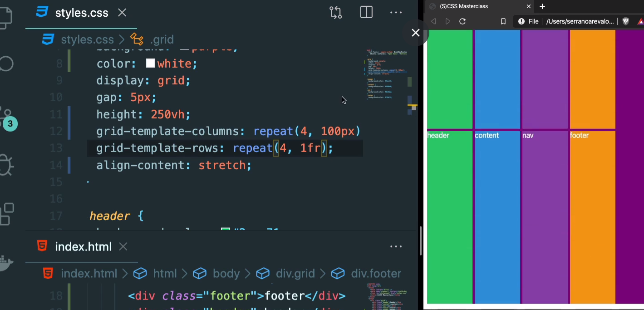
Task: Reload the CSS Masterclass page
Action: click(x=462, y=21)
